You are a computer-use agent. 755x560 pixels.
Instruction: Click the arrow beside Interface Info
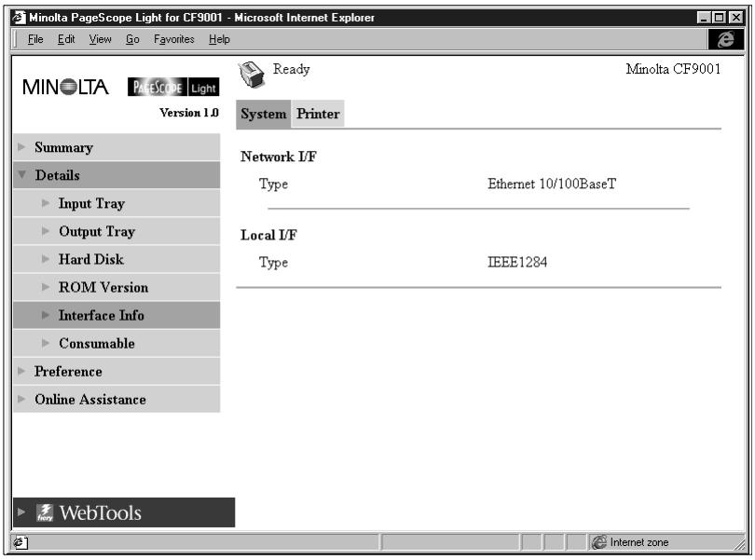(46, 315)
